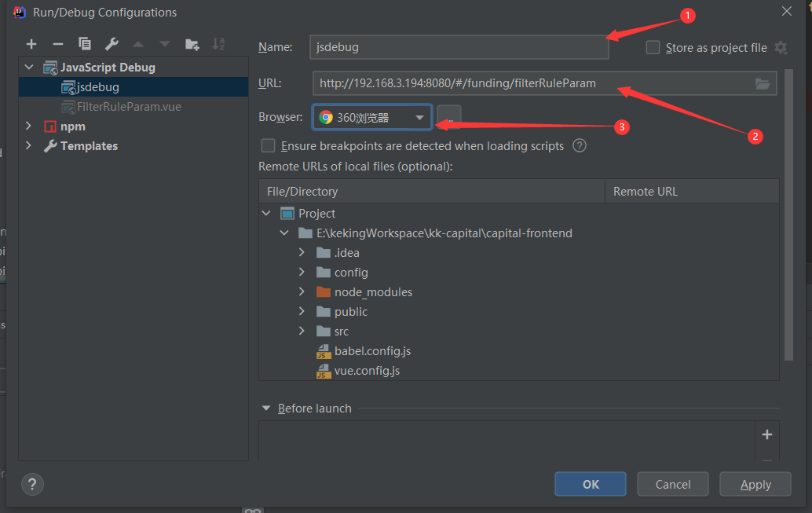Click the Add New Configuration plus icon

[31, 44]
